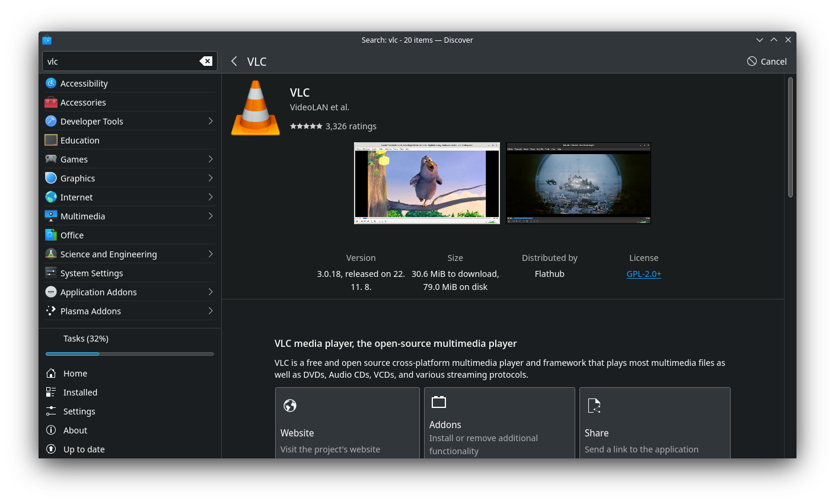Open Discover Settings page

click(130, 411)
